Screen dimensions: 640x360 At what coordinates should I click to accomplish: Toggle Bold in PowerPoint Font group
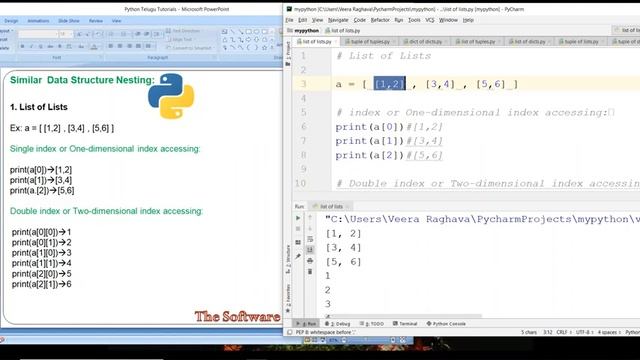[x=22, y=47]
